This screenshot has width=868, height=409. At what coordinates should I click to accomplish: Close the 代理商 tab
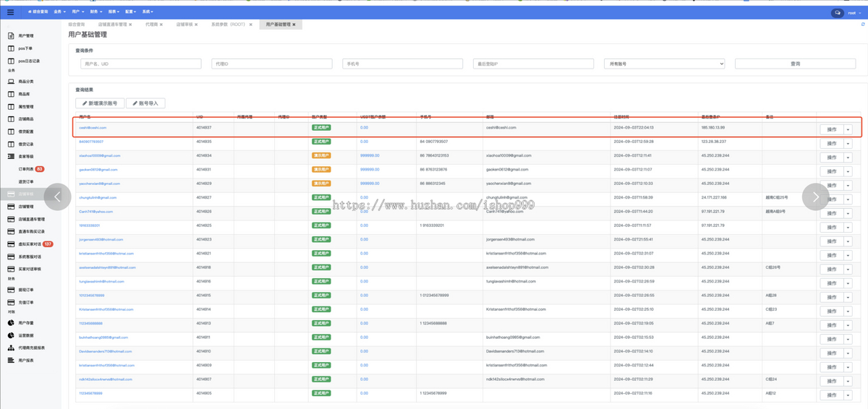(x=161, y=25)
